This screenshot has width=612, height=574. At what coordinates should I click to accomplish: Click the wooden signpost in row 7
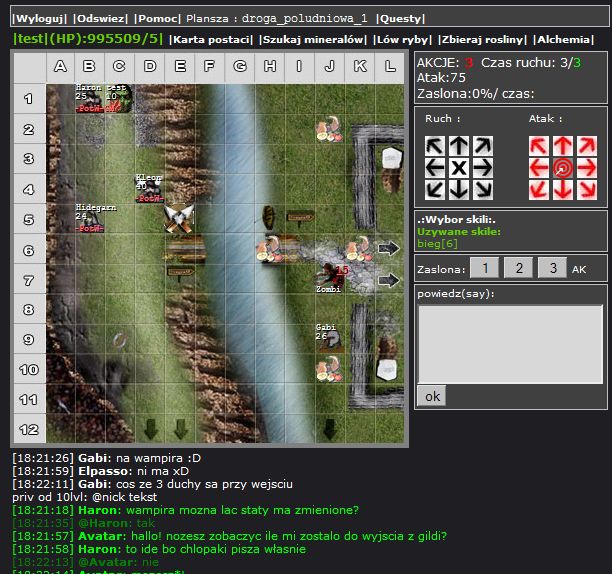click(x=180, y=272)
